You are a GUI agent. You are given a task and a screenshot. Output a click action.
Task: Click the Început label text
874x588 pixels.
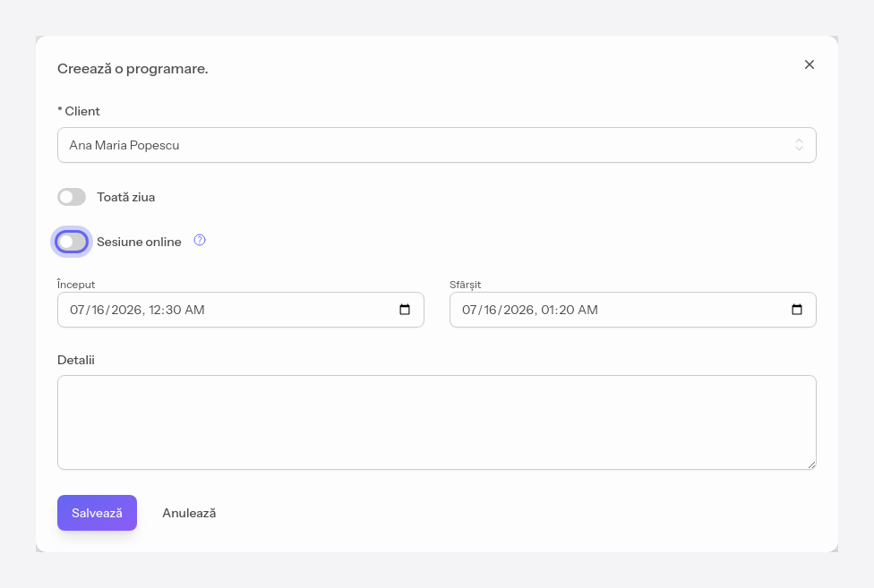coord(76,284)
